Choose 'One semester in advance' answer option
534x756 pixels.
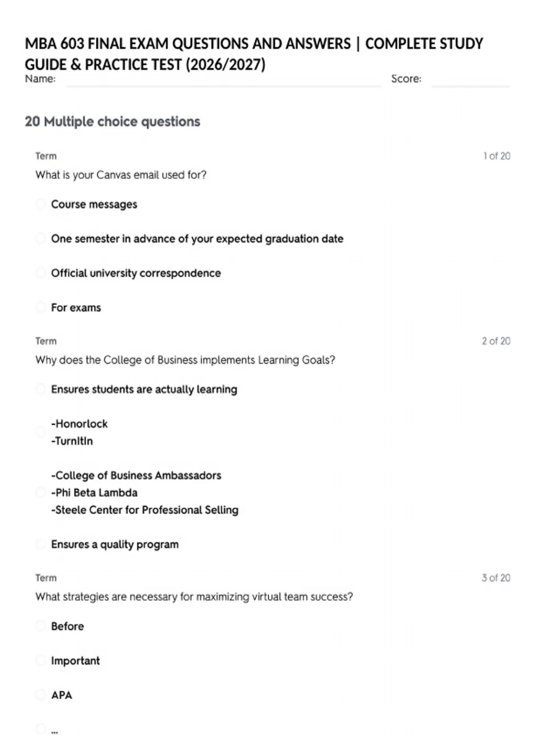(40, 238)
